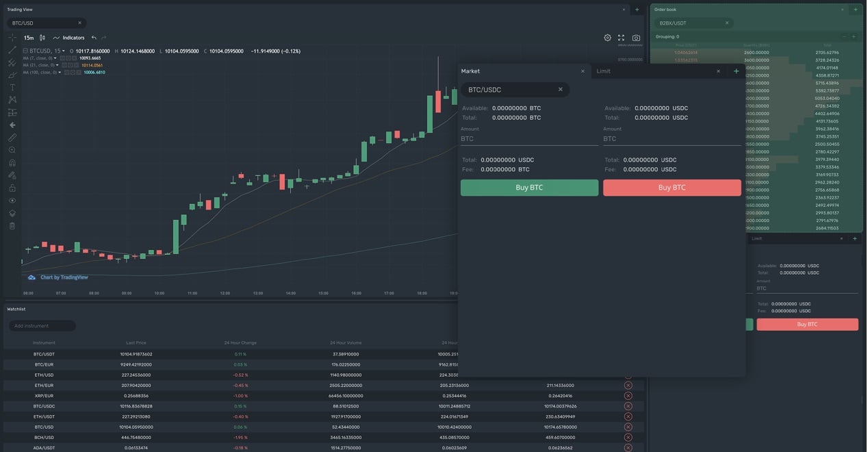This screenshot has height=452, width=868.
Task: Take a chart snapshot with the camera icon
Action: coord(636,38)
